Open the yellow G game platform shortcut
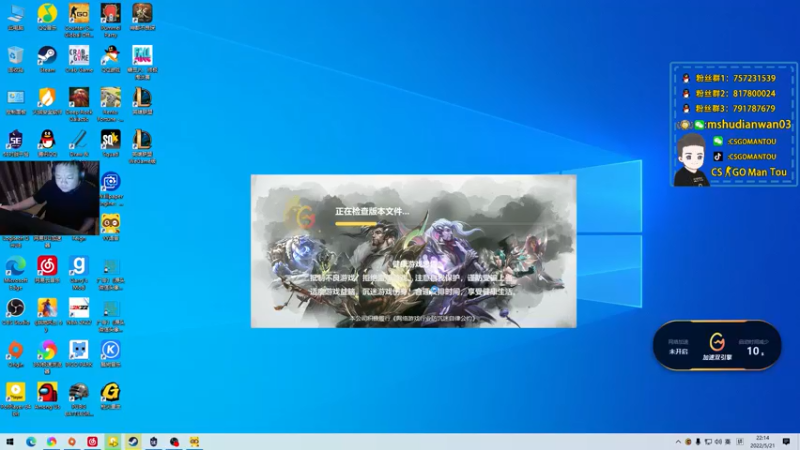This screenshot has width=800, height=450. coord(110,396)
